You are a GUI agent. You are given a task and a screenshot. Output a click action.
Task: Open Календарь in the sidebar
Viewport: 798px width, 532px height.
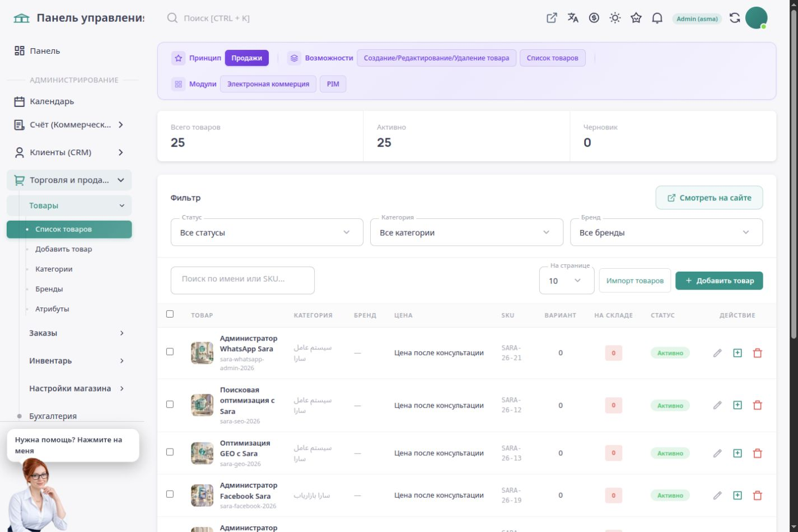click(69, 101)
